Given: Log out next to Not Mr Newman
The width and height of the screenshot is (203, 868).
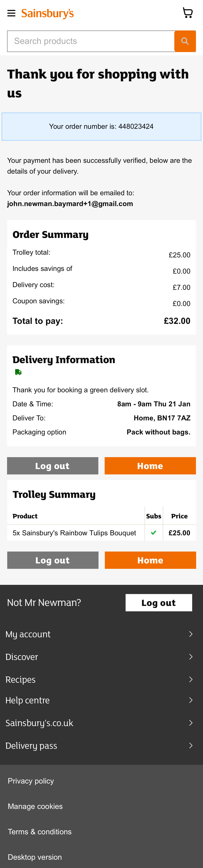Looking at the screenshot, I should click(159, 603).
